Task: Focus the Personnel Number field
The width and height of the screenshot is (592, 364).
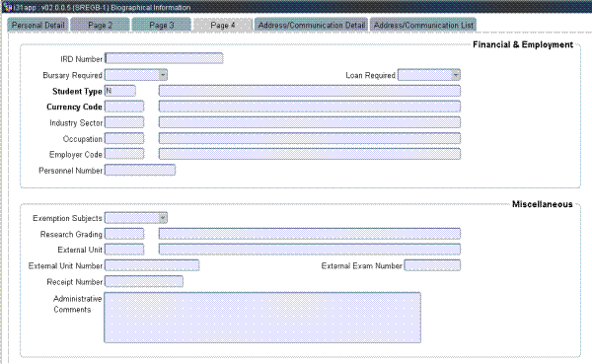Action: [x=140, y=170]
